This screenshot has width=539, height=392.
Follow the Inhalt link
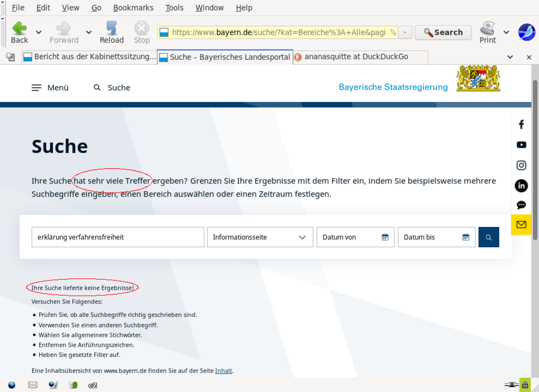(x=223, y=371)
